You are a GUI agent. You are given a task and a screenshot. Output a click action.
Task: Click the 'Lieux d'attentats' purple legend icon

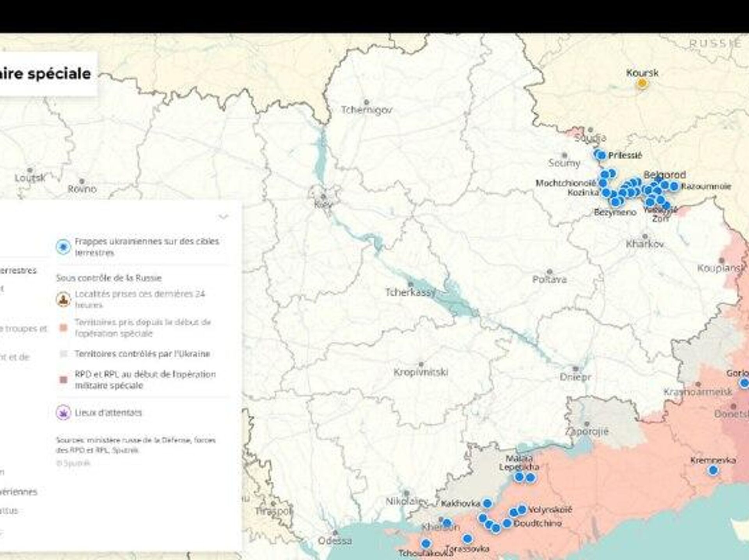pyautogui.click(x=63, y=412)
